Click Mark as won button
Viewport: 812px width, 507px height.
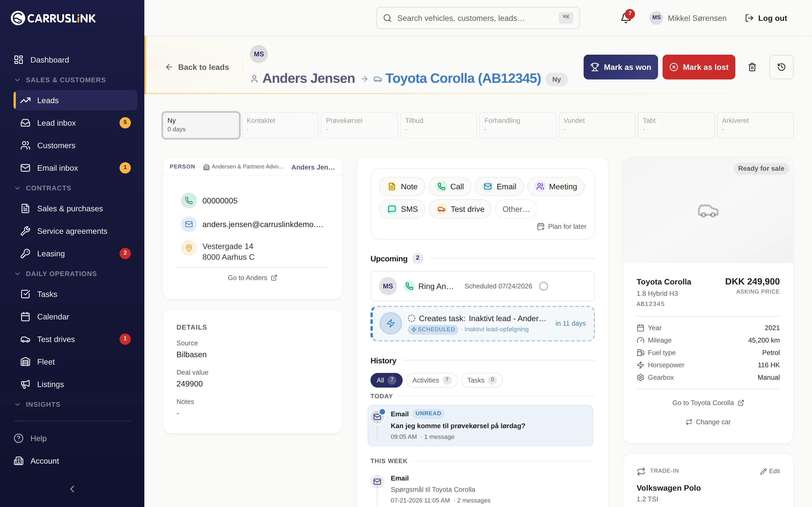[620, 67]
